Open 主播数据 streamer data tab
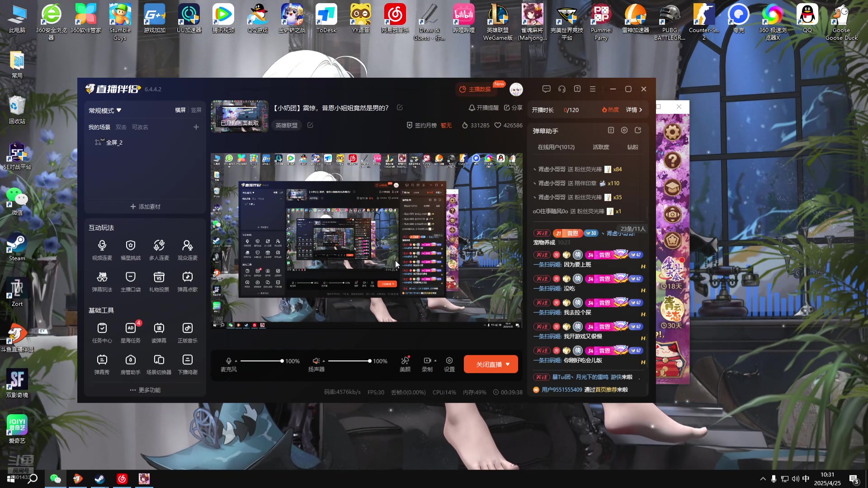This screenshot has width=868, height=488. click(475, 89)
